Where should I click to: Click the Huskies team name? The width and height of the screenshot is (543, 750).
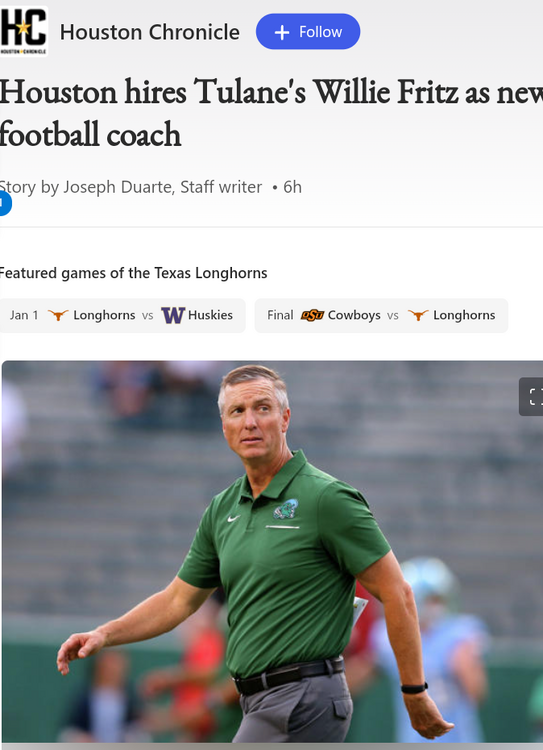pos(211,315)
